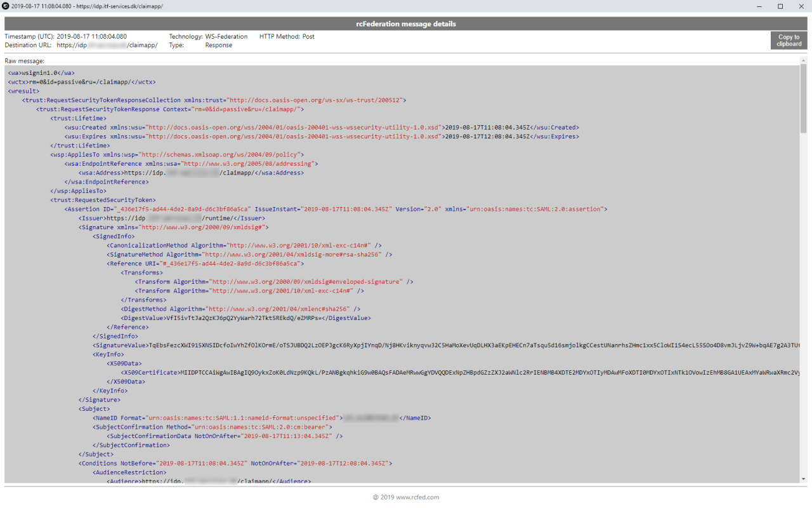
Task: Click the Response type value
Action: 219,46
